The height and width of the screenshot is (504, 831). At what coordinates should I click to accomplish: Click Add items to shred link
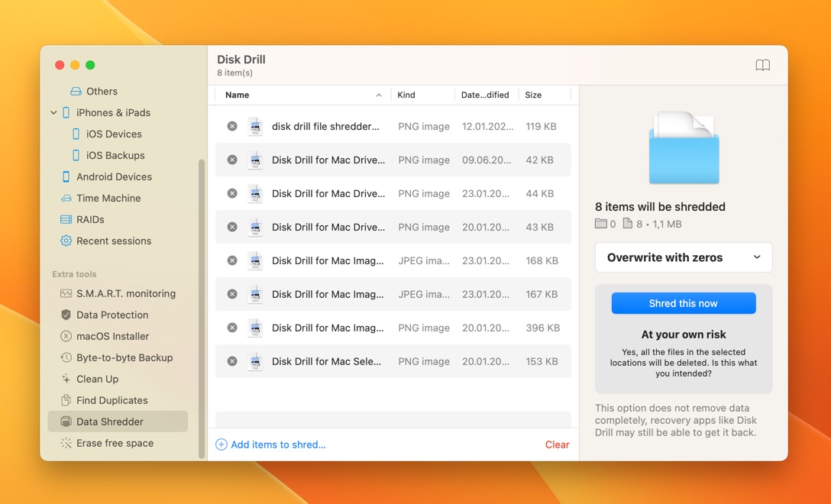click(x=271, y=444)
